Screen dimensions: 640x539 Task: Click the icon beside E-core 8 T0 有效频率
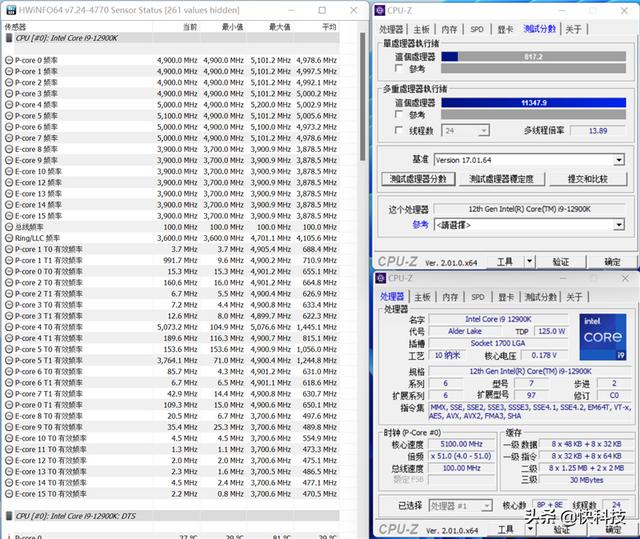coord(9,416)
